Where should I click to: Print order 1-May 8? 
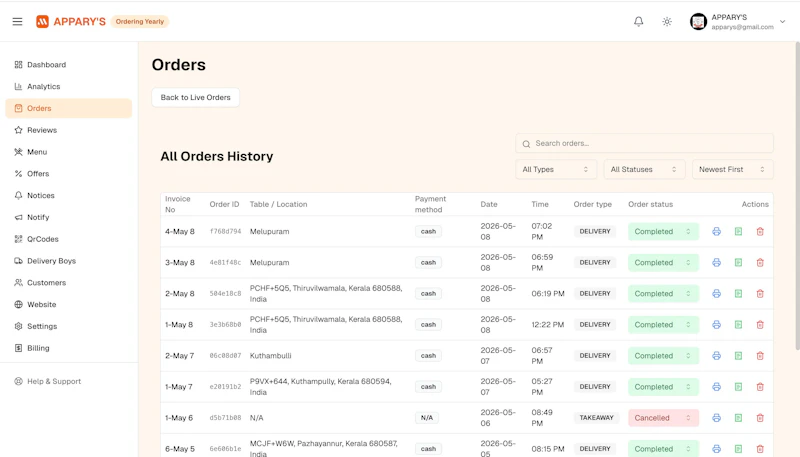pyautogui.click(x=716, y=325)
